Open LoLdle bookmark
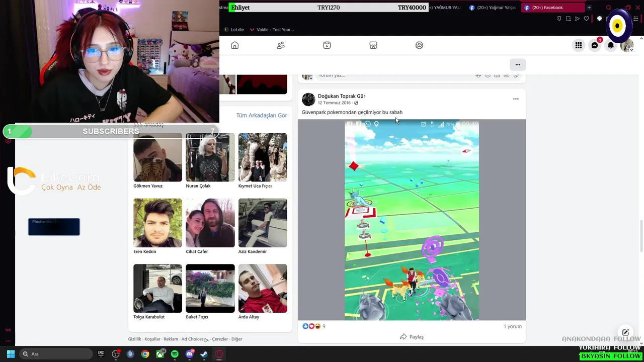 click(234, 30)
